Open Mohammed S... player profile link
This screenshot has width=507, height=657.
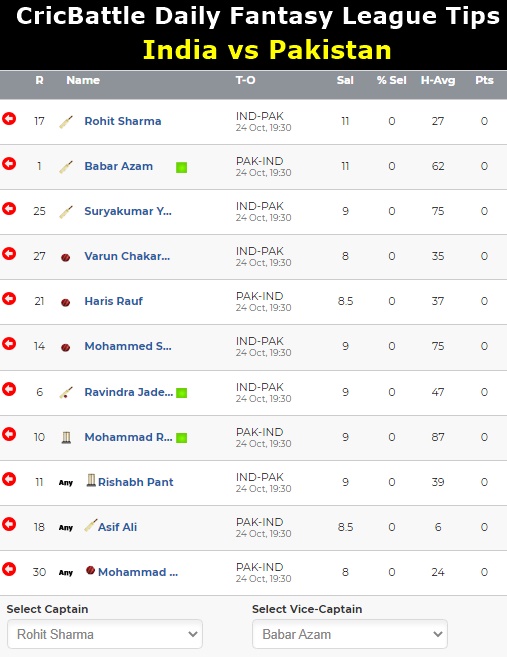click(x=128, y=346)
